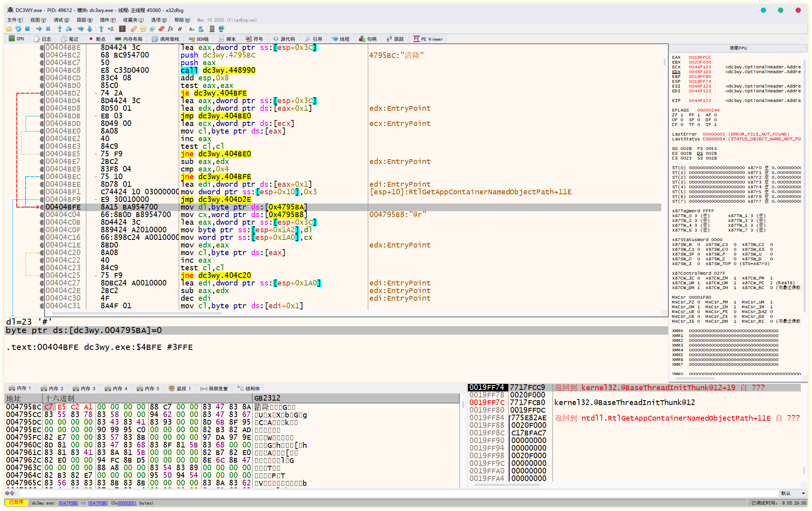812x511 pixels.
Task: Select the 内存 2 dump tab
Action: [52, 388]
